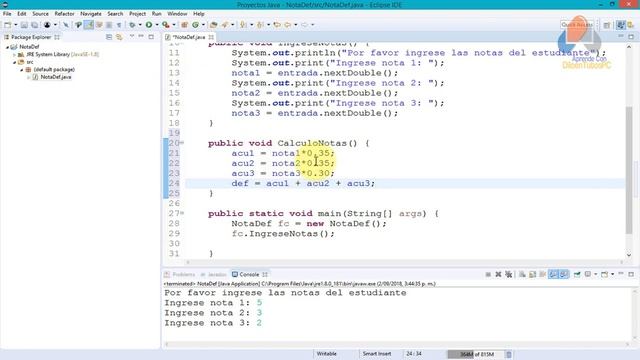This screenshot has width=640, height=360.
Task: Select the Debug perspective icon
Action: (631, 25)
